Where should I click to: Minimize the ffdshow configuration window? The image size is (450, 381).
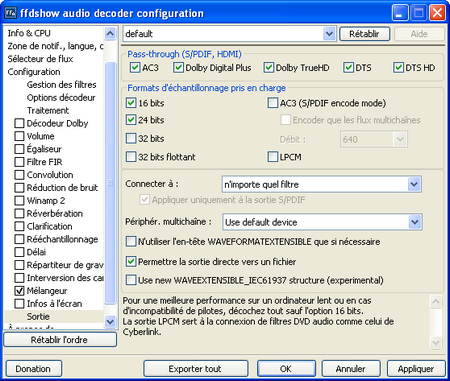tap(399, 13)
